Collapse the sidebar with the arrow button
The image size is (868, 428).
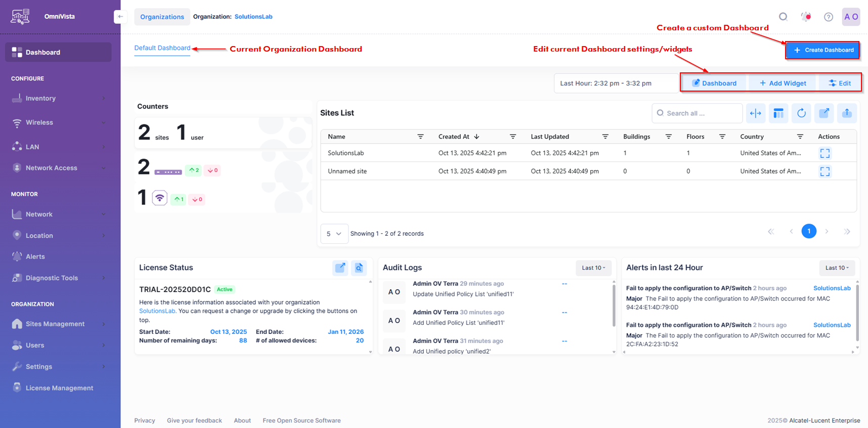tap(120, 17)
